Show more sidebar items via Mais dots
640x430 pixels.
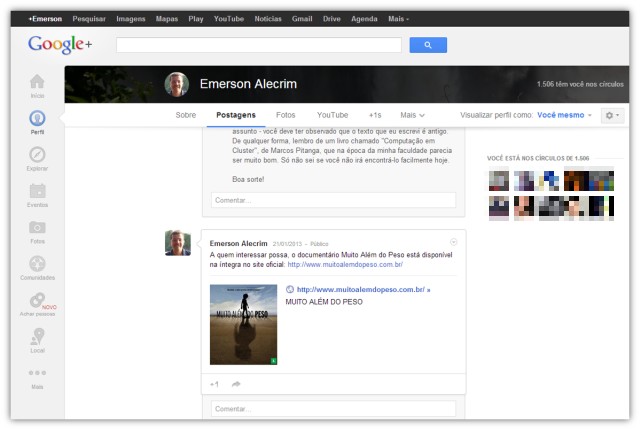point(37,373)
